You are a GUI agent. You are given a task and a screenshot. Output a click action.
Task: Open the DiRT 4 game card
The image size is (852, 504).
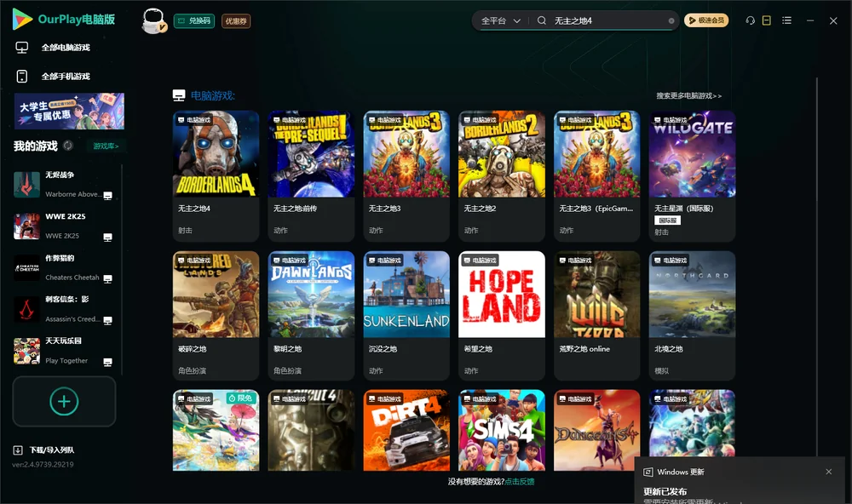point(406,430)
